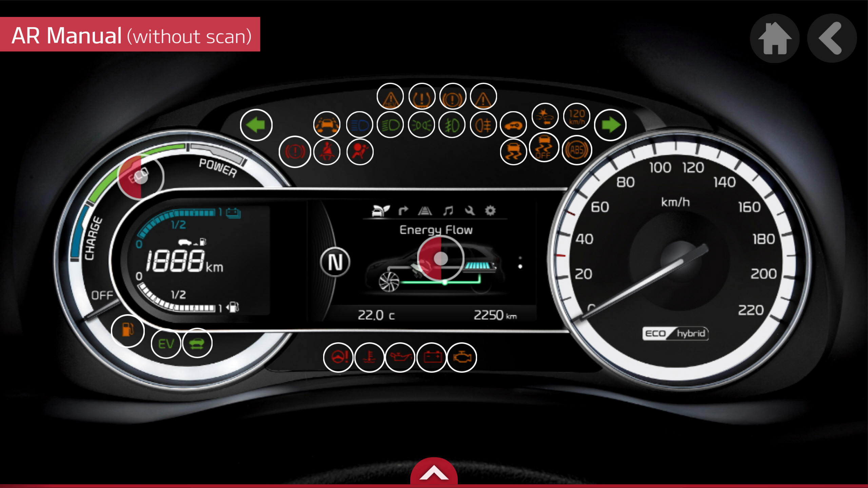This screenshot has height=488, width=868.
Task: Open the Energy Flow display hotspot
Action: (440, 259)
